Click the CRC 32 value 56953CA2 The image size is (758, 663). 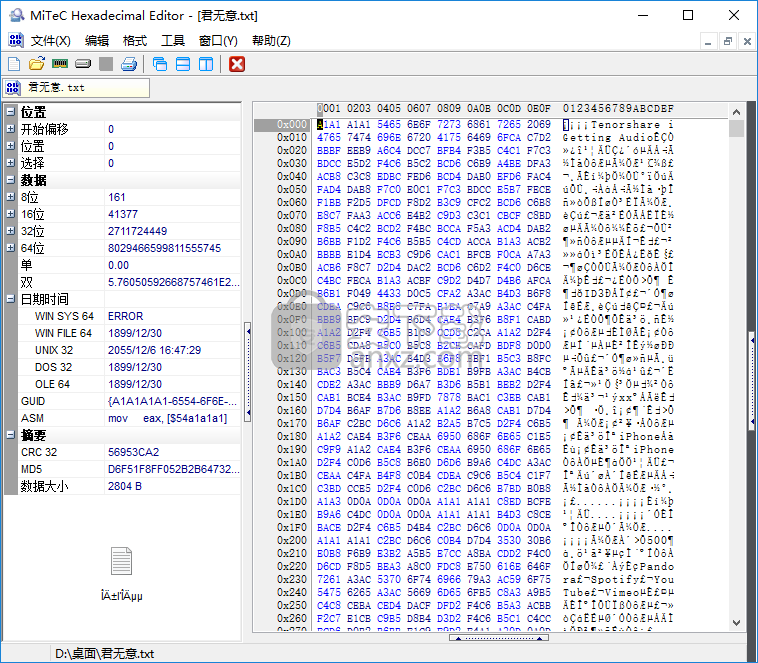click(133, 452)
